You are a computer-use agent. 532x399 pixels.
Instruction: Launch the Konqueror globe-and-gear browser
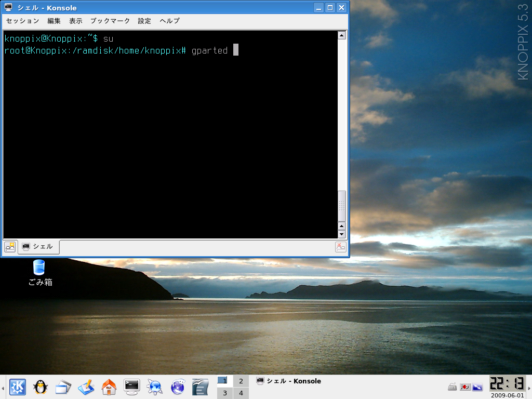pos(154,387)
